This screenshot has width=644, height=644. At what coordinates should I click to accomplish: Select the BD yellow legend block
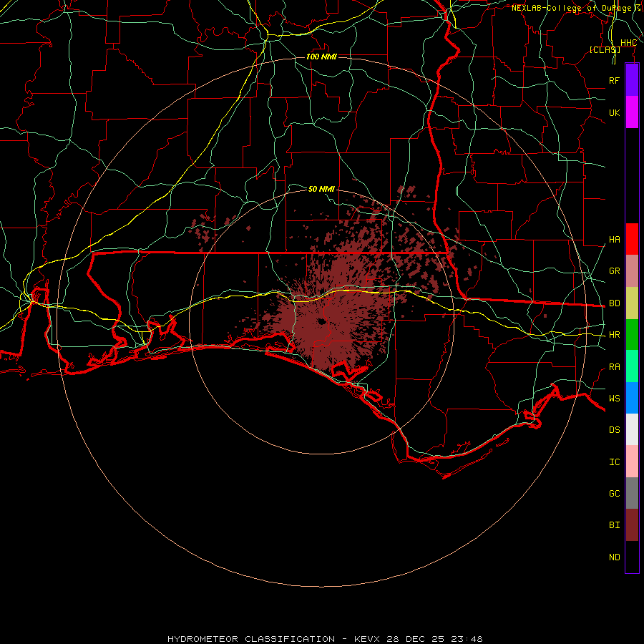click(632, 303)
